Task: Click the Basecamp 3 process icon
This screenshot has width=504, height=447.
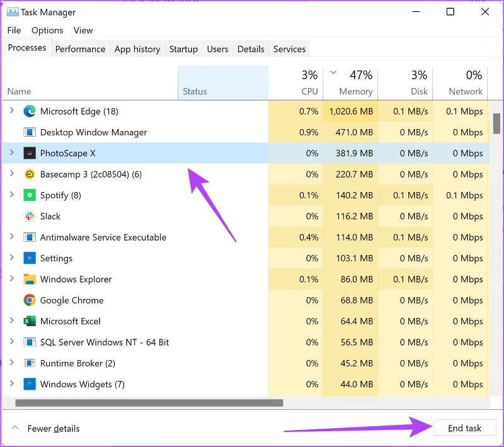Action: click(x=30, y=174)
